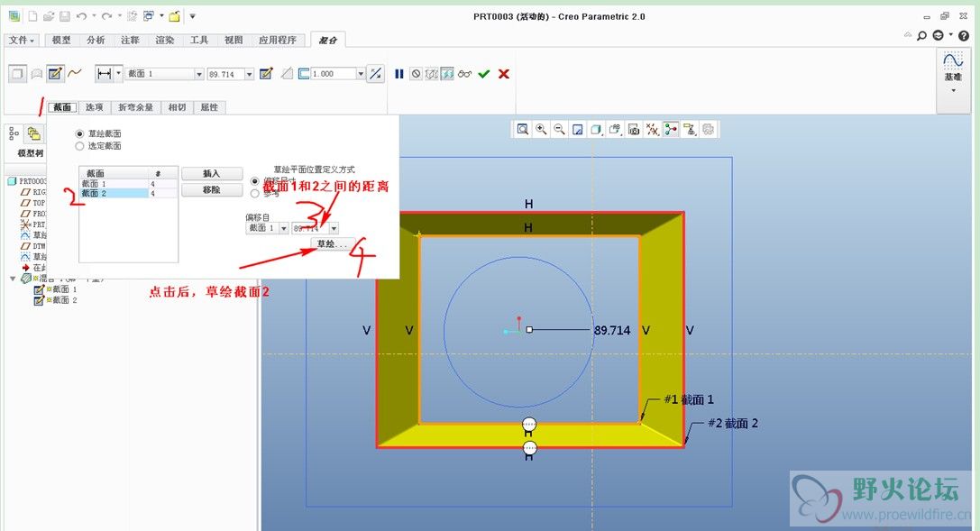Click the Repaint screen icon

(x=578, y=129)
